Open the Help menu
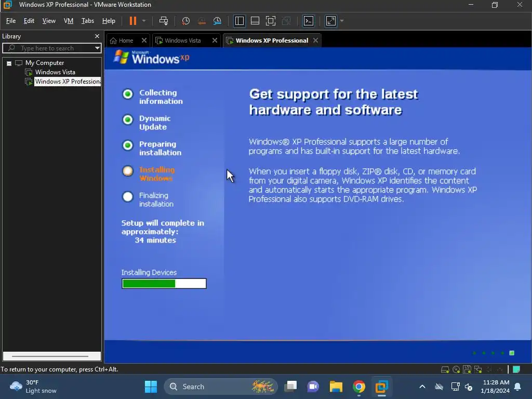 [x=109, y=21]
